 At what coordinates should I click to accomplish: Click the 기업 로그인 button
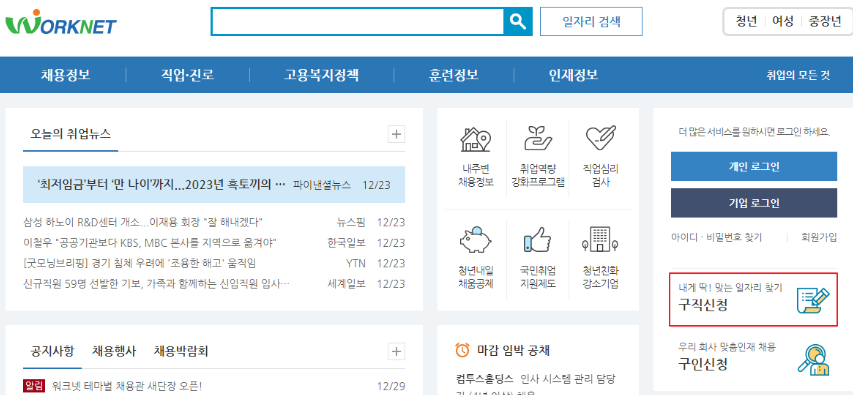tap(753, 203)
